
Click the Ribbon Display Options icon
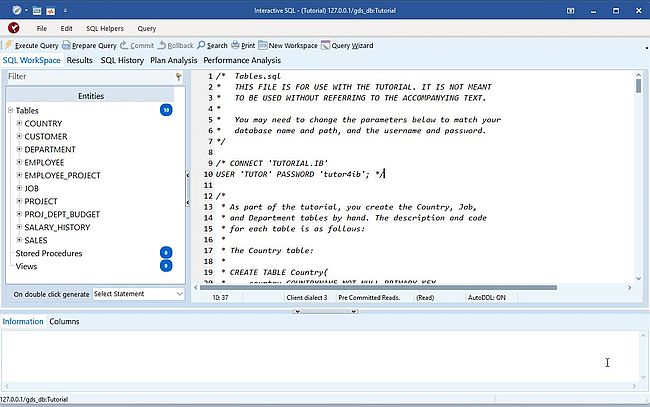point(571,11)
